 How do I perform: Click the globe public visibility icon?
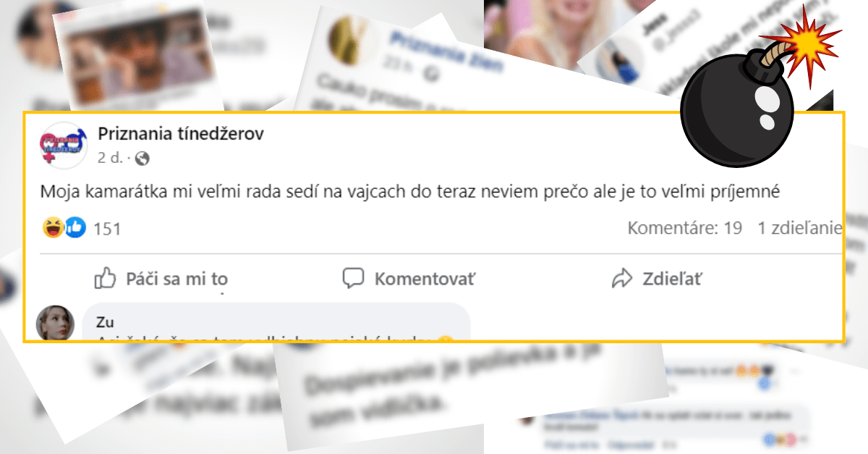pyautogui.click(x=142, y=157)
